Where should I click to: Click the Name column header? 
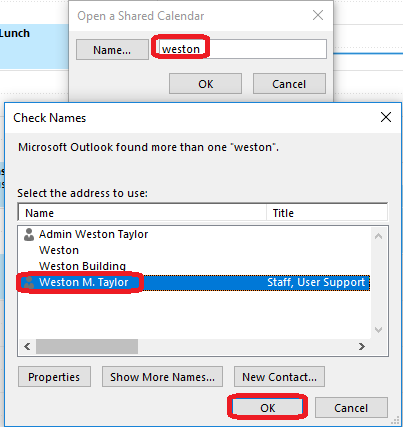[x=142, y=213]
